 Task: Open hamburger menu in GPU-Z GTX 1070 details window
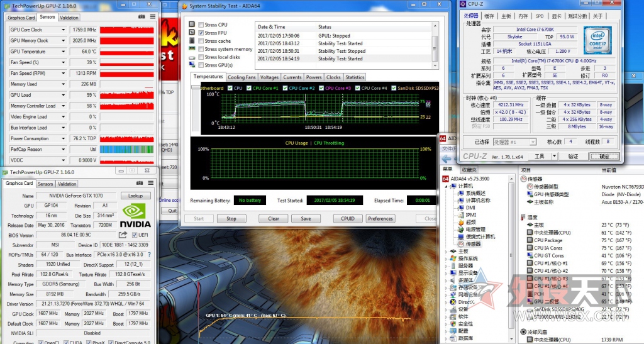151,183
